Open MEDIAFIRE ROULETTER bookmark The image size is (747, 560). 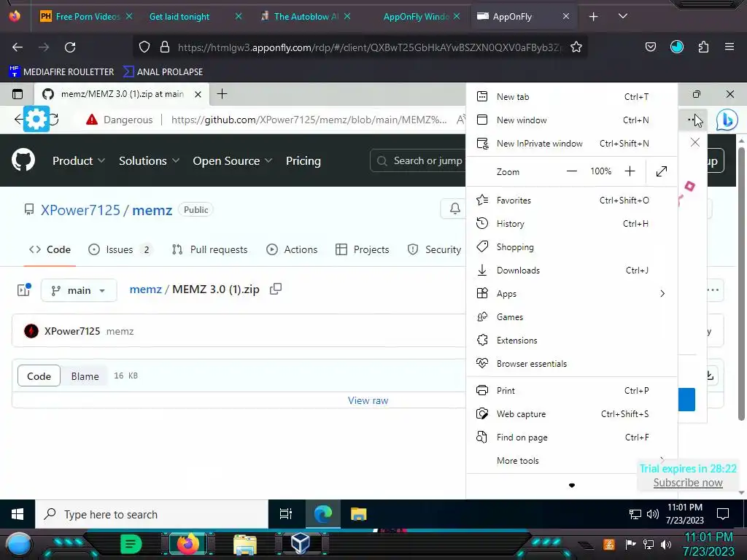coord(61,72)
